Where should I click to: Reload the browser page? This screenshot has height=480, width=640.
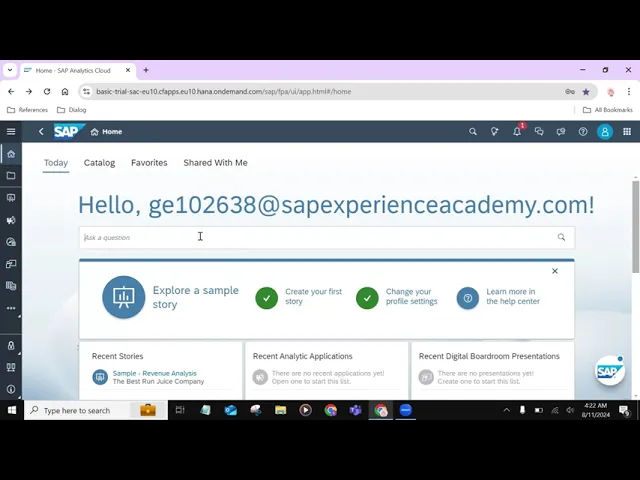pyautogui.click(x=47, y=91)
